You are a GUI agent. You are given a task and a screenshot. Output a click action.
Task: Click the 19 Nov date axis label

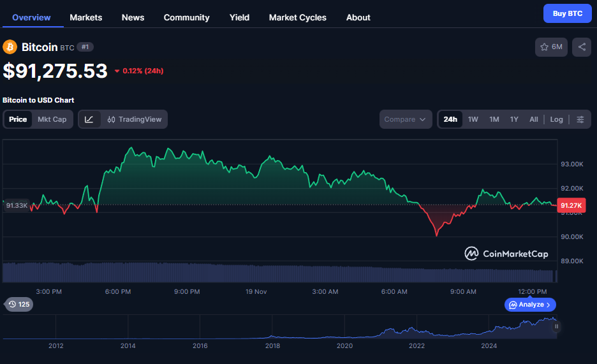click(x=256, y=292)
